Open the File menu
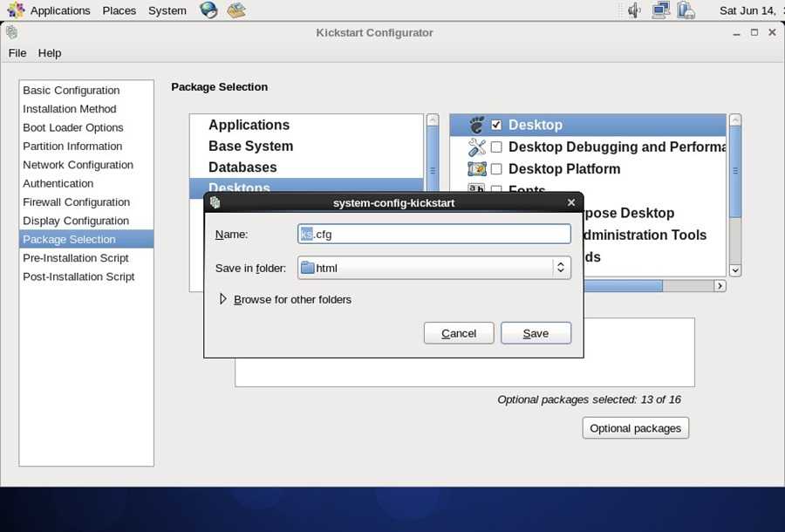This screenshot has width=785, height=532. point(17,53)
